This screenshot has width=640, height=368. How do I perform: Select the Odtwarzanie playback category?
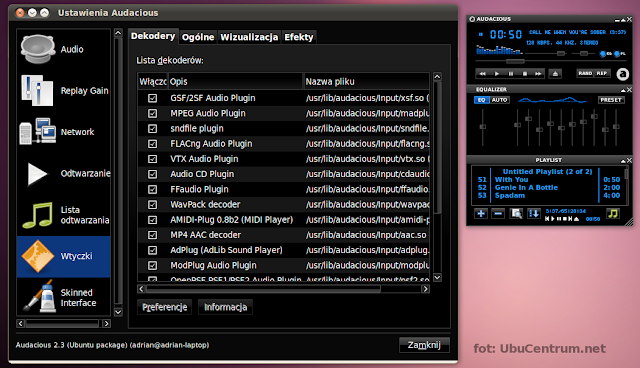(x=64, y=173)
